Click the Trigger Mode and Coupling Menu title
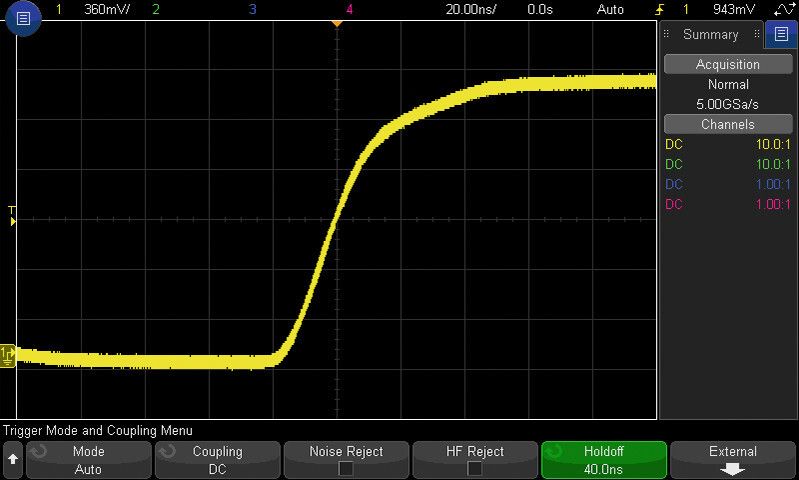The height and width of the screenshot is (480, 799). coord(98,431)
